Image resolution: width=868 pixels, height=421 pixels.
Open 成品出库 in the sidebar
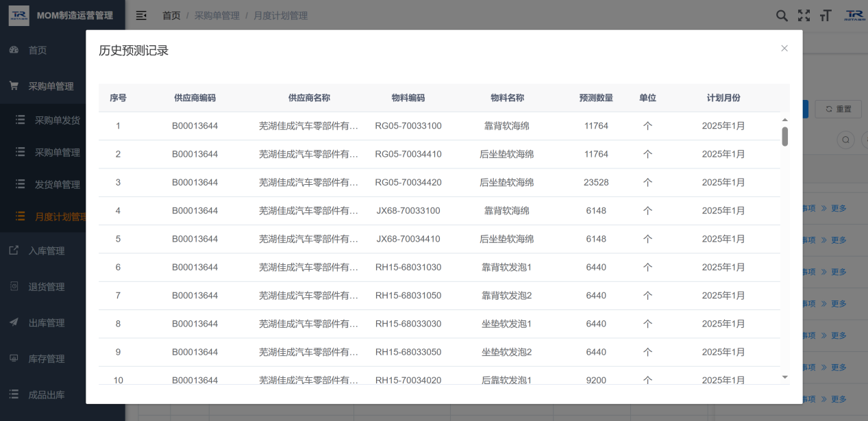coord(47,394)
